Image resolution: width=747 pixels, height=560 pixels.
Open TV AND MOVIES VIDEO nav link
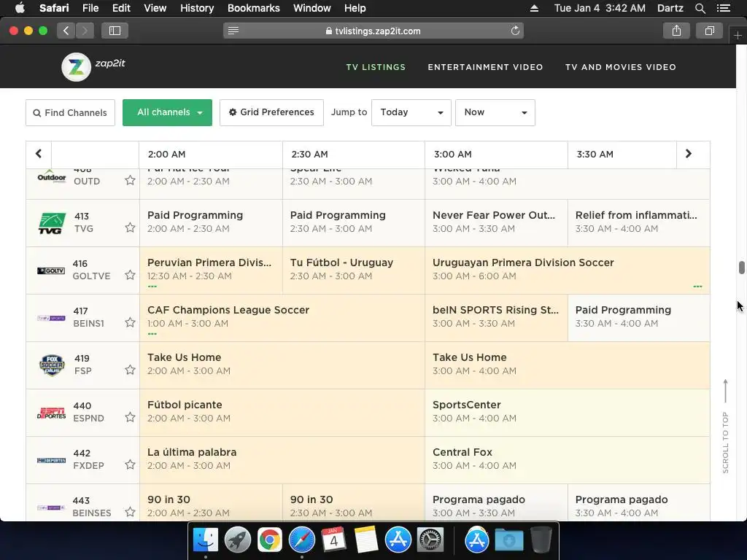pos(620,67)
